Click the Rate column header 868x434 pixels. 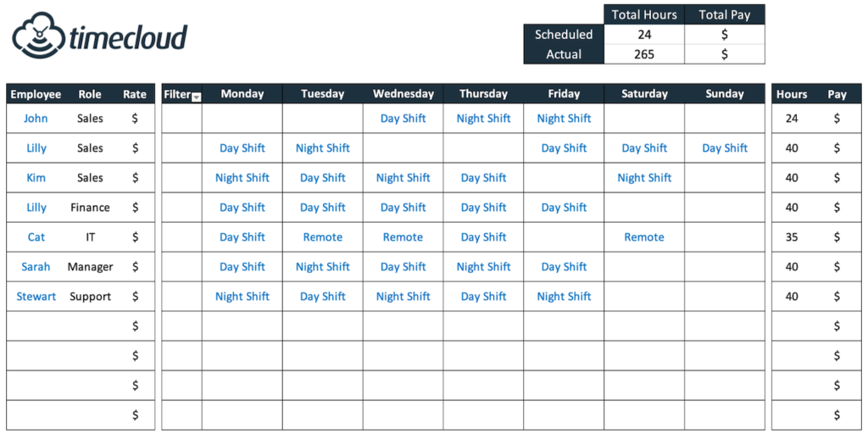coord(135,94)
